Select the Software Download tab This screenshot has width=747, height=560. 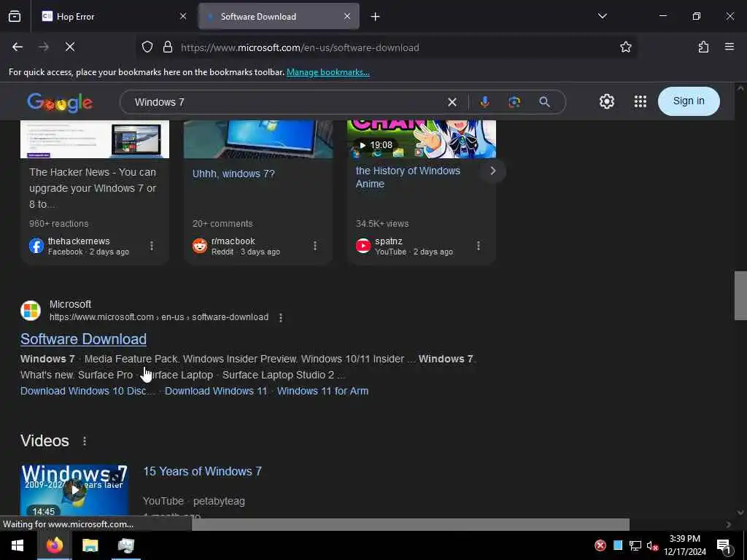pyautogui.click(x=279, y=16)
